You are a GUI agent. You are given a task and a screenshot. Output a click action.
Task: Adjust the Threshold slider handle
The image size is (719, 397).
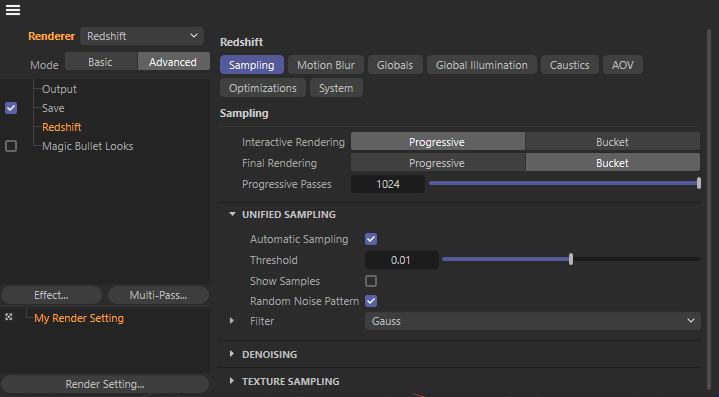pyautogui.click(x=571, y=259)
